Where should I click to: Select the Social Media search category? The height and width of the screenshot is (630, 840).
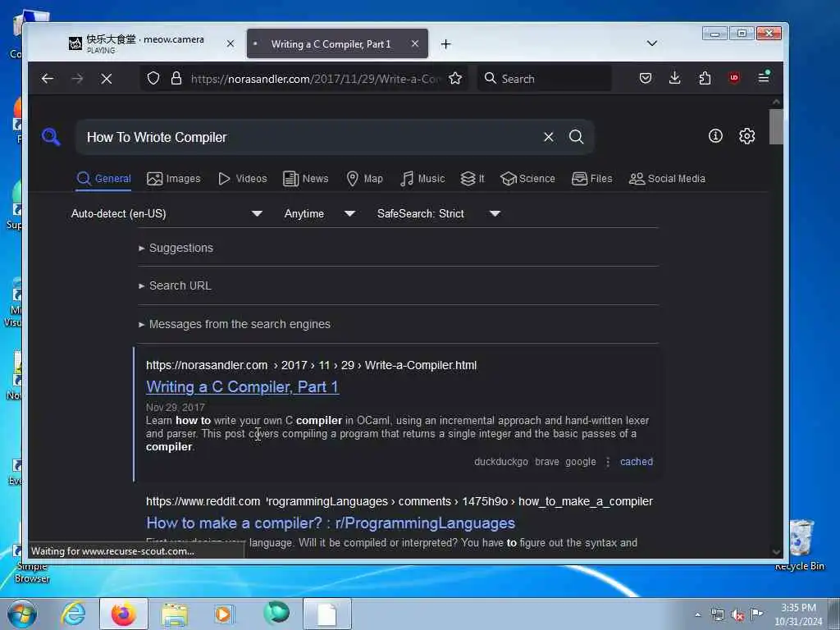click(667, 178)
